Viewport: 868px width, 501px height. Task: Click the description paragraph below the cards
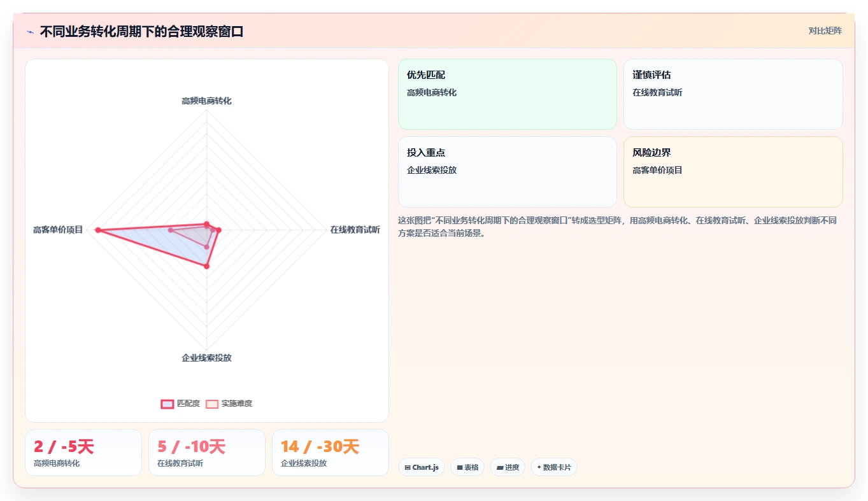(x=618, y=227)
